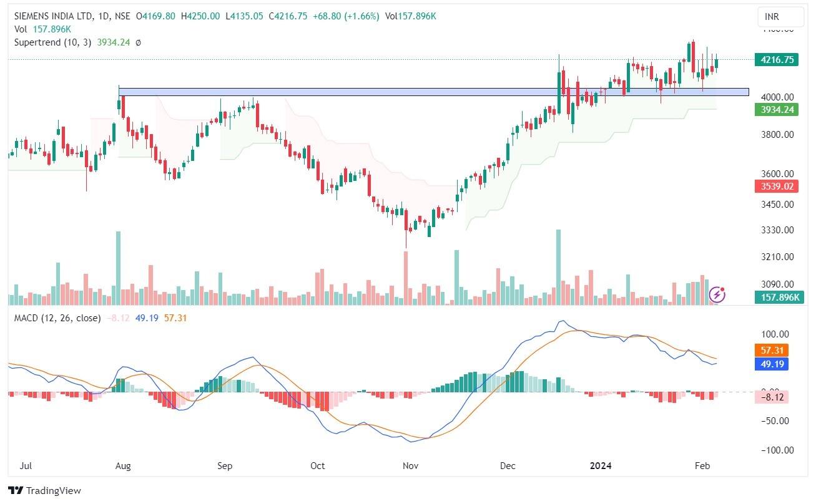Click the 3539.02 red price label
This screenshot has height=504, width=816.
pyautogui.click(x=777, y=186)
